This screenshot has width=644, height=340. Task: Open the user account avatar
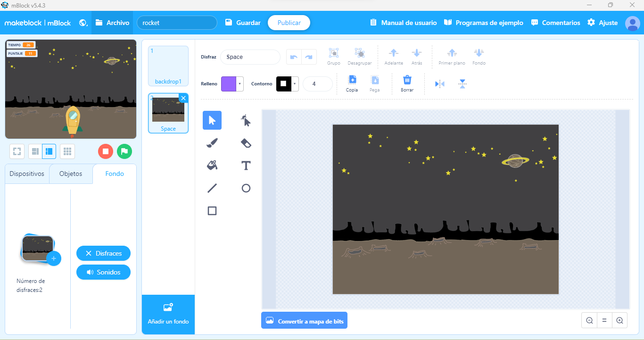point(632,23)
